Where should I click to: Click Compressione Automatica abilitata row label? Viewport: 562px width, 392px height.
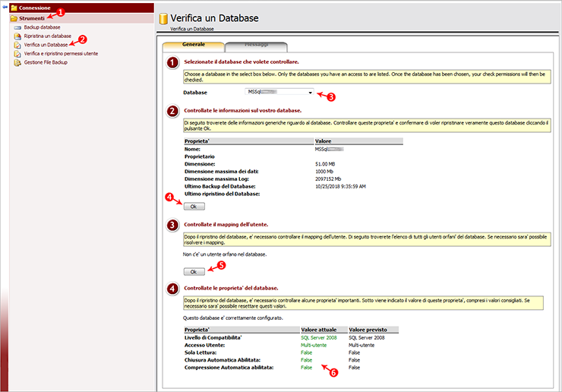point(229,368)
